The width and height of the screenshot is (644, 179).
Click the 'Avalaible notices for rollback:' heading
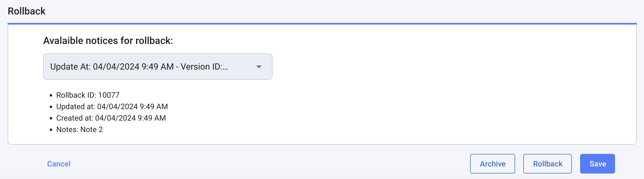coord(108,41)
